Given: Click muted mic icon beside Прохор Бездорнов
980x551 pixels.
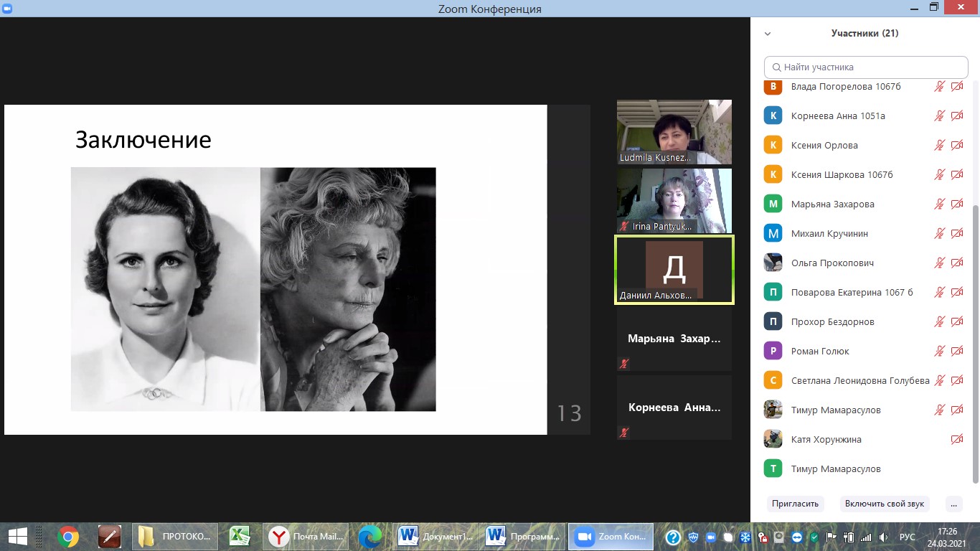Looking at the screenshot, I should point(939,322).
